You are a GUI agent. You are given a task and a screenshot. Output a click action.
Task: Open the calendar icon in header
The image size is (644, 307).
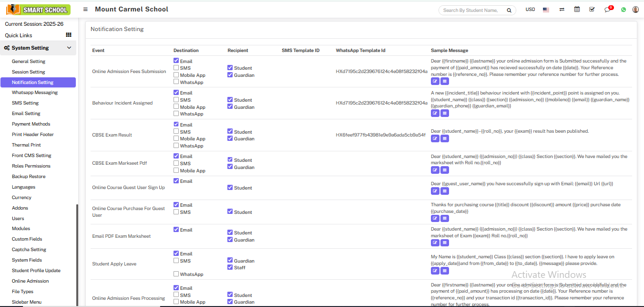577,10
